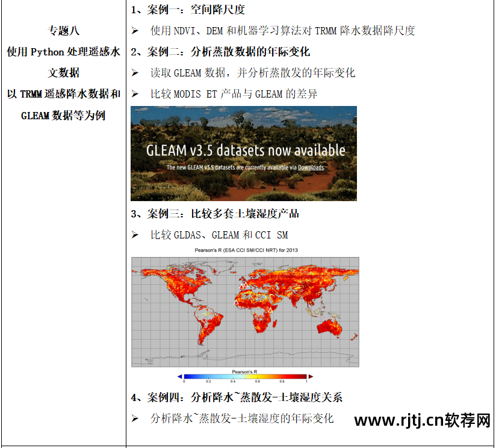Viewport: 496px width, 448px height.
Task: Click the arrow bullet before '读取 GLEAM 数据'
Action: pyautogui.click(x=135, y=73)
